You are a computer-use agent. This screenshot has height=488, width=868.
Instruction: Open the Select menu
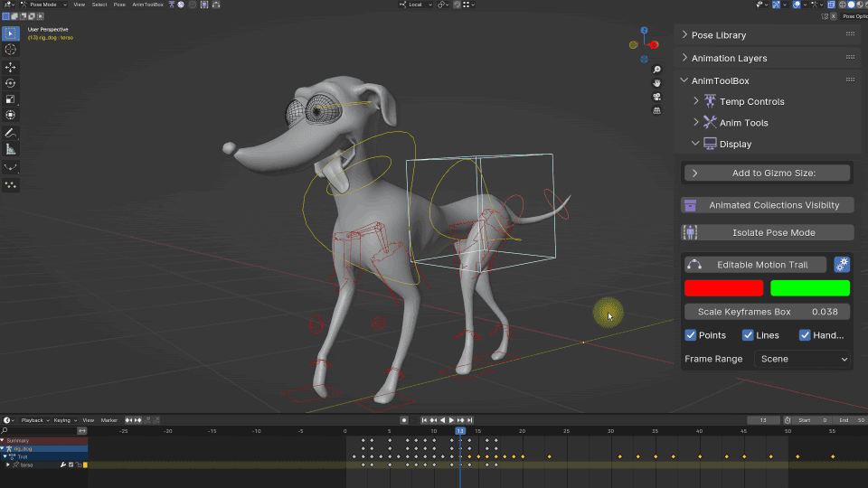tap(99, 5)
